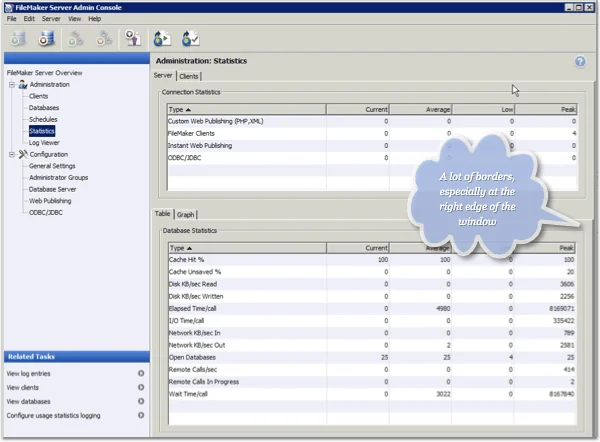This screenshot has width=600, height=442.
Task: Click the Open Databases row
Action: 372,357
